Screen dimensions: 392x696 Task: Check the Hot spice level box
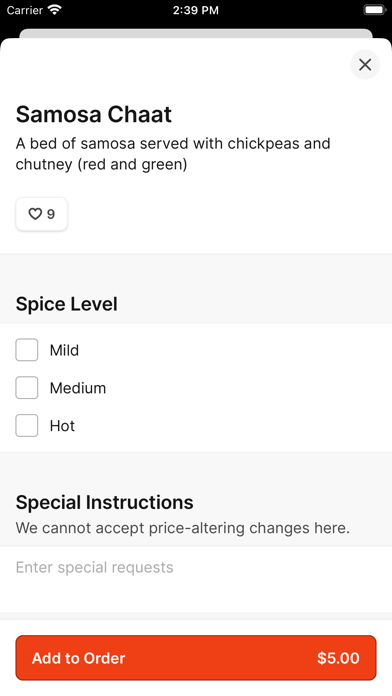(27, 425)
